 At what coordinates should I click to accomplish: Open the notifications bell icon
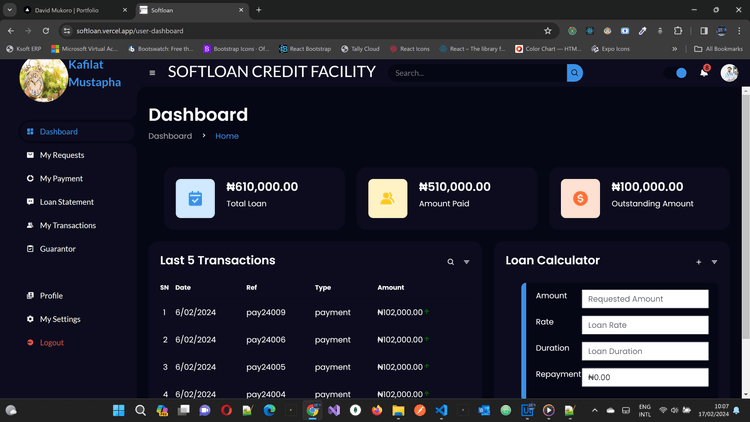click(x=704, y=73)
